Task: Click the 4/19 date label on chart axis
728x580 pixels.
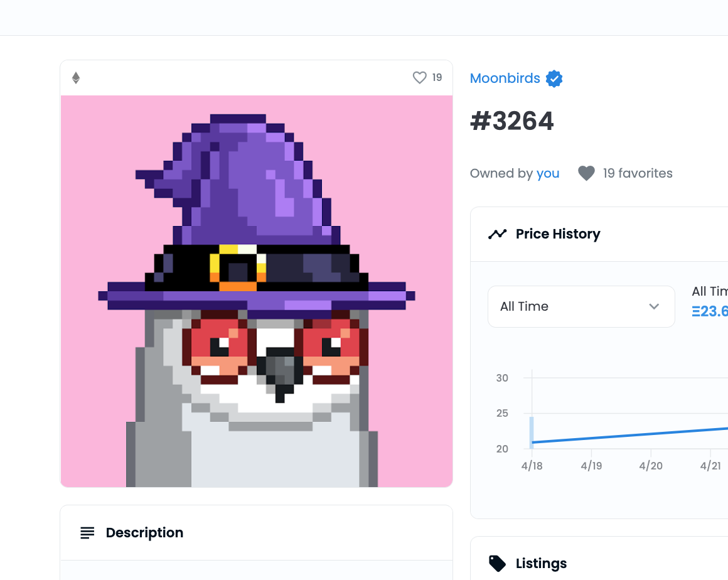Action: (591, 466)
